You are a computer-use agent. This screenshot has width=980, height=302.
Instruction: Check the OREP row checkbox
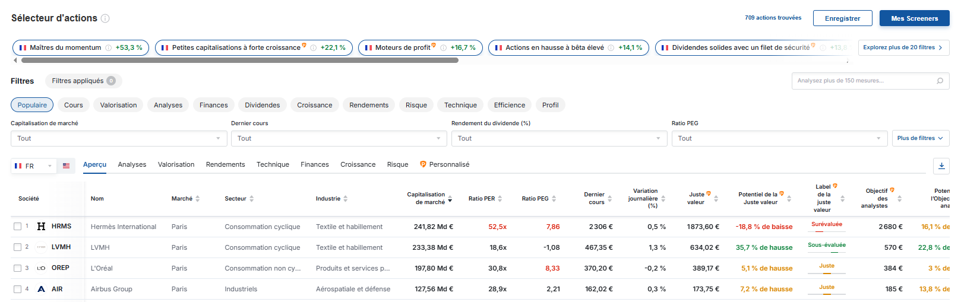click(x=17, y=268)
